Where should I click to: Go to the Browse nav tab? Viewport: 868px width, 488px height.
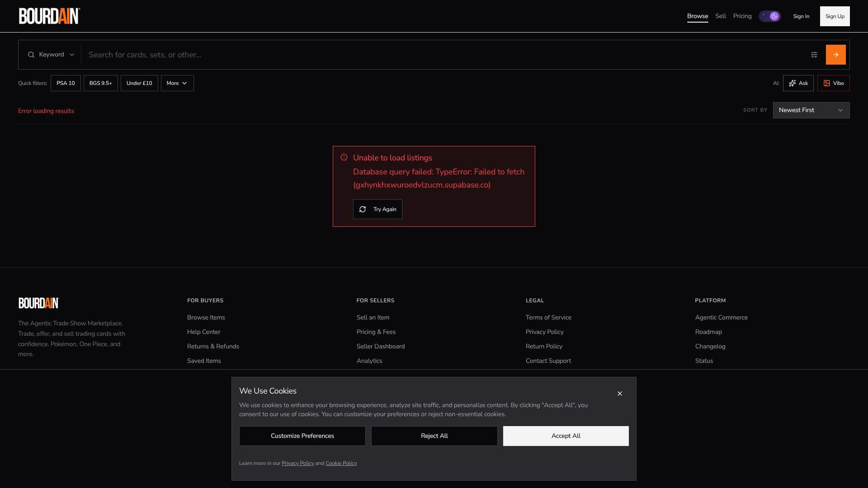(x=698, y=16)
